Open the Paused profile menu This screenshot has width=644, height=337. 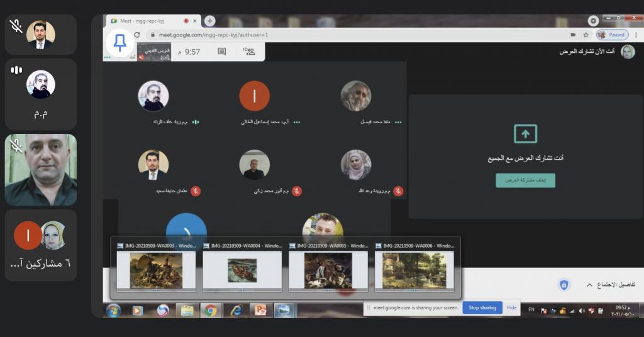(x=612, y=35)
